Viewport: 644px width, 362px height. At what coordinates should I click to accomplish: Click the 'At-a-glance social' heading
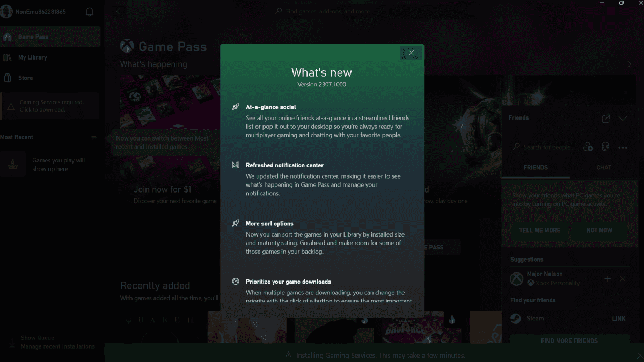(x=271, y=107)
